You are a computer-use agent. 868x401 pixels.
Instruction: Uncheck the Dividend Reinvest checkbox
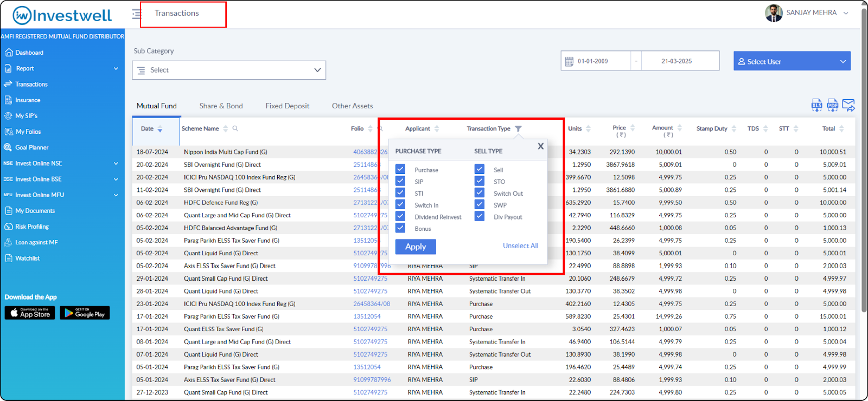400,216
